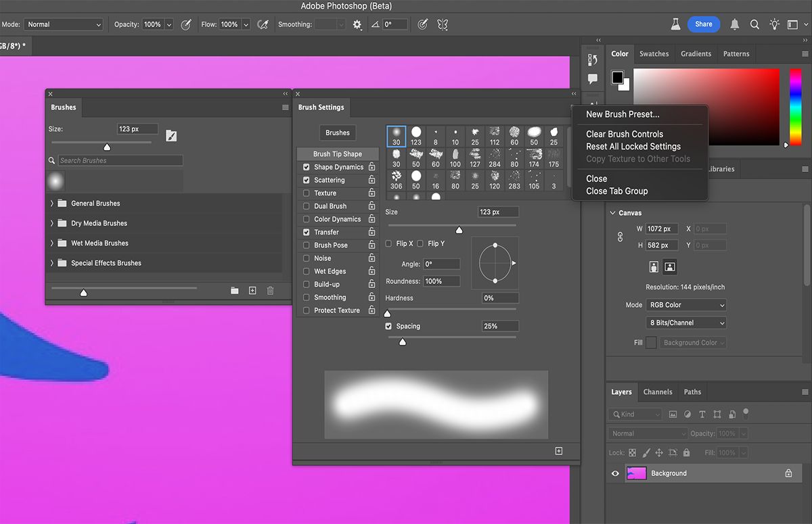Enable the Noise brush setting

coord(307,258)
